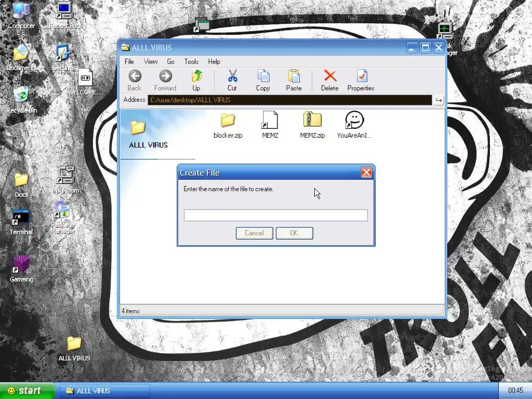Click the Paste clipboard icon

[x=294, y=81]
